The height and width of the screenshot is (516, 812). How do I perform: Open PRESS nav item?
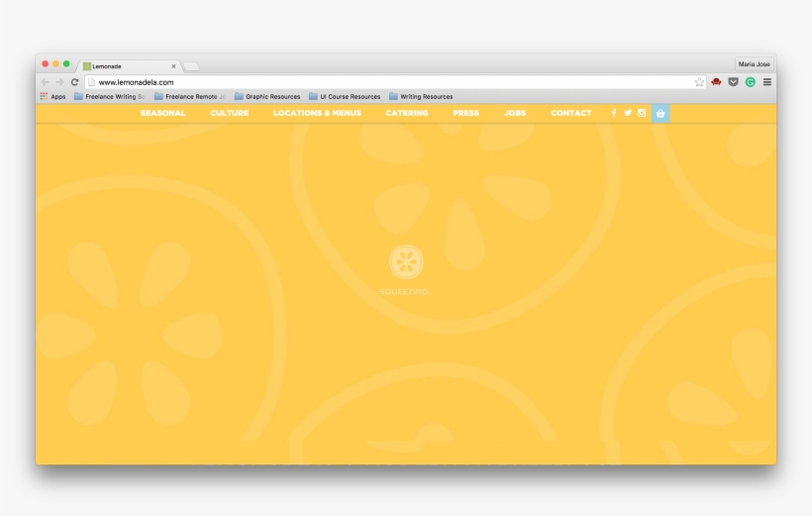coord(465,113)
